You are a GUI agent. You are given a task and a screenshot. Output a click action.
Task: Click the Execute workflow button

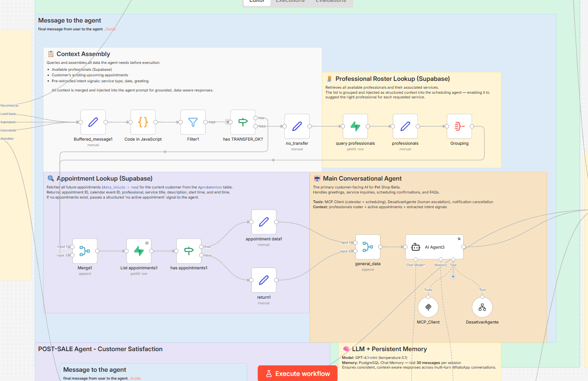click(x=297, y=373)
